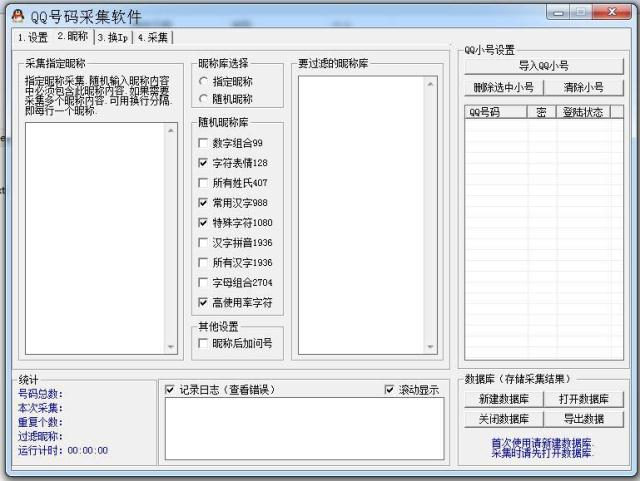Click the QQ号码 column header

click(496, 112)
